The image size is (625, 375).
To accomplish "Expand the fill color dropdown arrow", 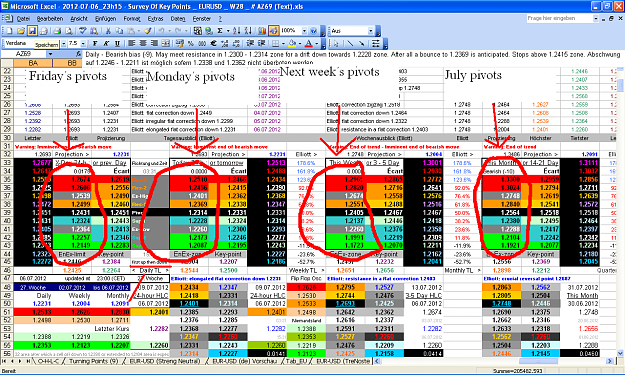I will click(300, 43).
